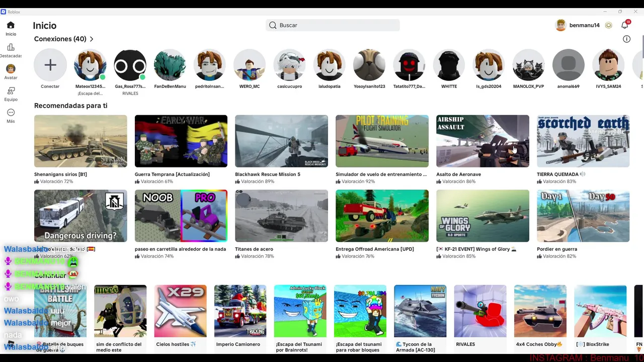Screen dimensions: 644x362
Task: Click the Buscar search field
Action: pos(333,25)
